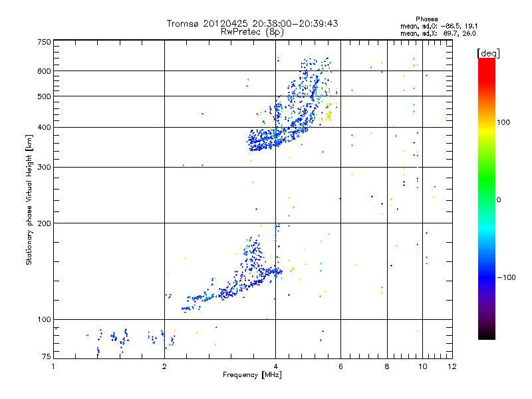The width and height of the screenshot is (532, 399).
Task: Click the plot title "Tromsø 20120425 20:38:00-20:39:43"
Action: click(252, 23)
